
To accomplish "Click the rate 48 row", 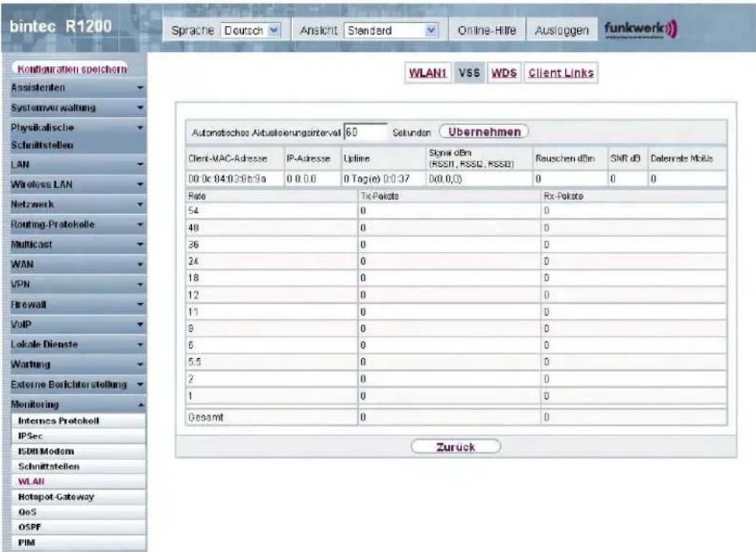I will (x=456, y=228).
